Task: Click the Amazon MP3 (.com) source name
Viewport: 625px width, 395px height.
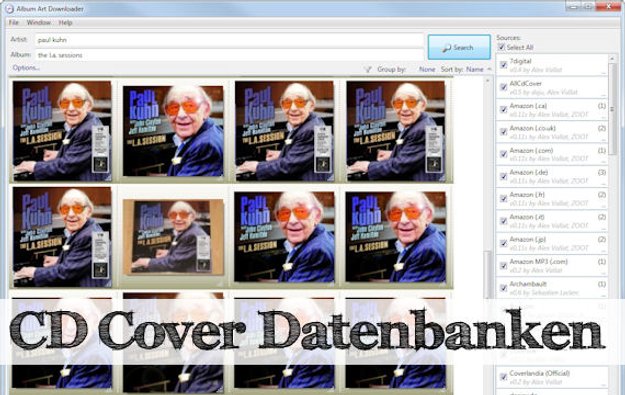Action: [539, 261]
